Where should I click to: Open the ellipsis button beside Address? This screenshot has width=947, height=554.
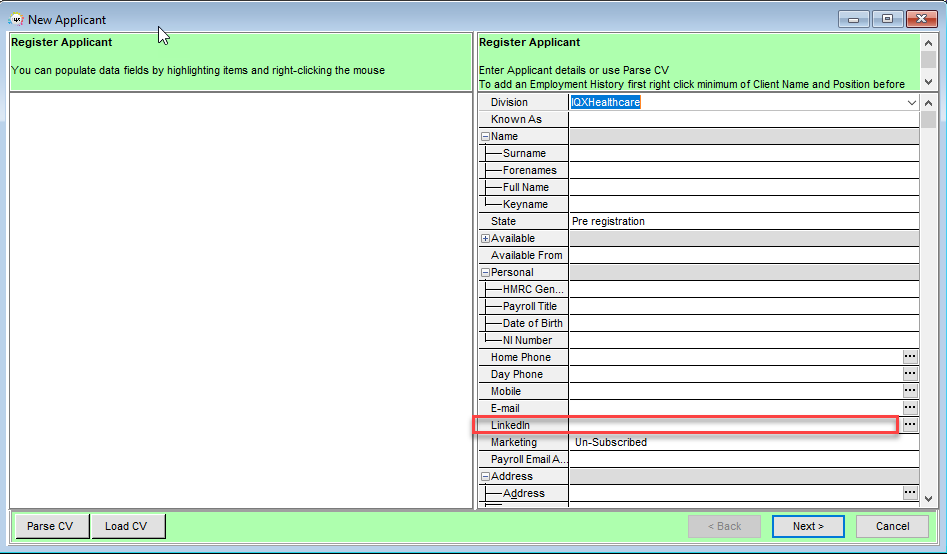click(x=910, y=492)
